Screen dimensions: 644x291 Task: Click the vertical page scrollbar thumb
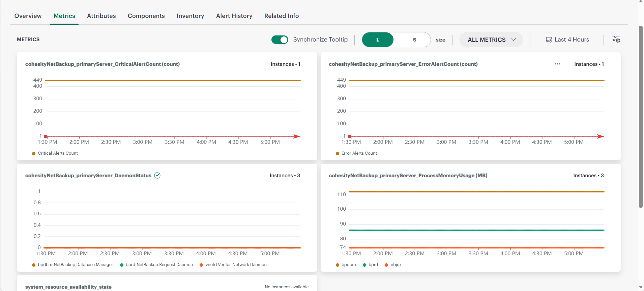pos(641,116)
